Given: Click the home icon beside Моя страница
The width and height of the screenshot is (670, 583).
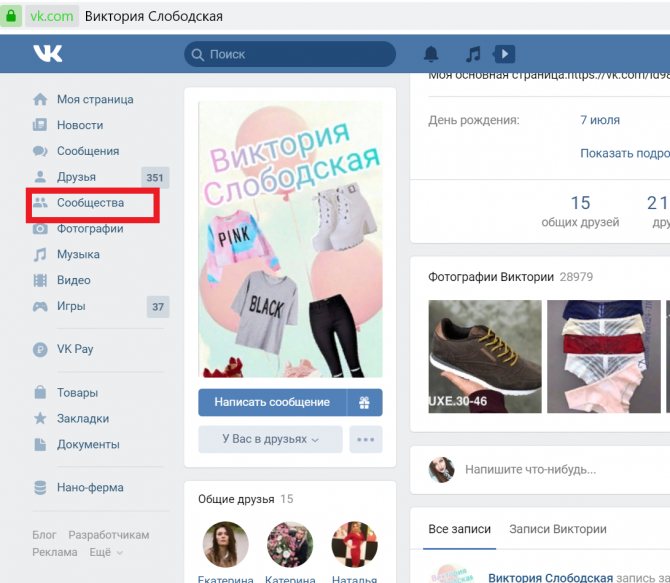Looking at the screenshot, I should coord(40,99).
